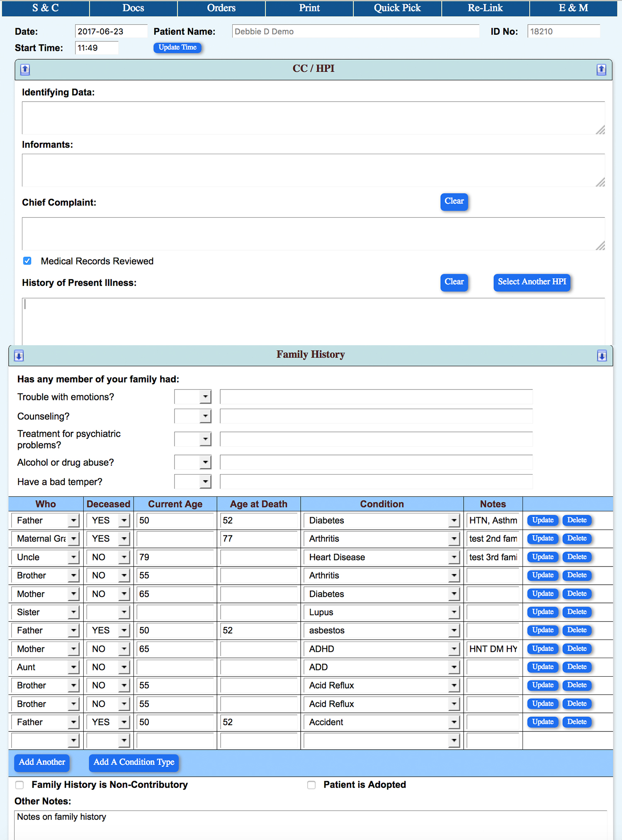622x840 pixels.
Task: Click the History of Present Illness text area
Action: (313, 321)
